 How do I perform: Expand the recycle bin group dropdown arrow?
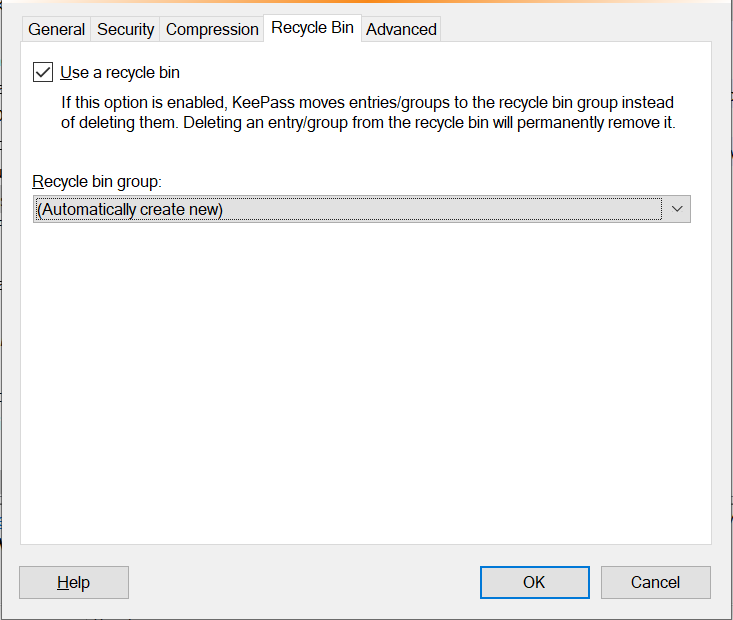click(x=677, y=209)
